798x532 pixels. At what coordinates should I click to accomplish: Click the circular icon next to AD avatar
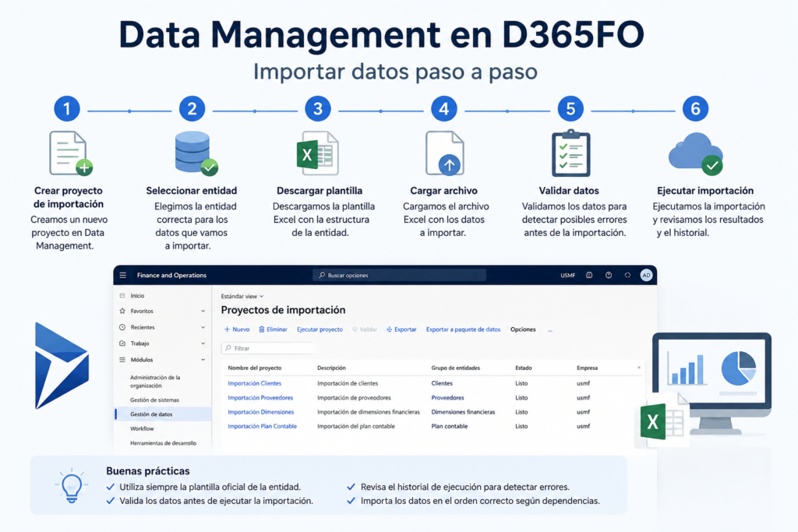click(627, 275)
